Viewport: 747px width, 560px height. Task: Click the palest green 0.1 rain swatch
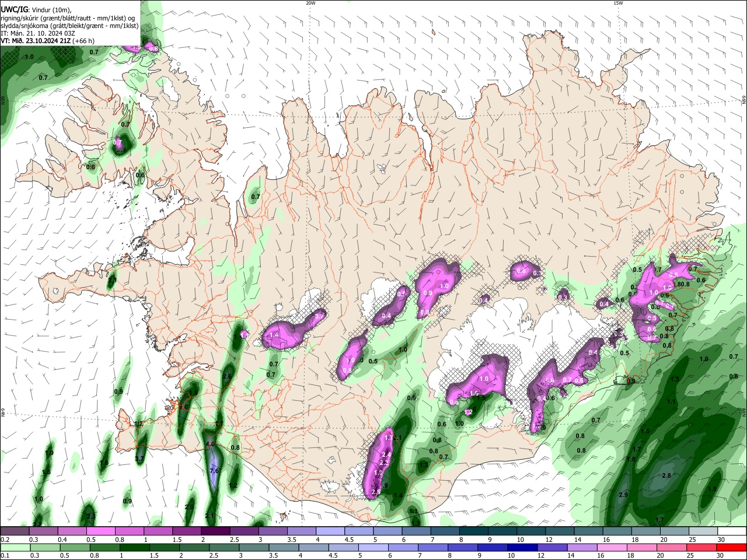pos(15,547)
